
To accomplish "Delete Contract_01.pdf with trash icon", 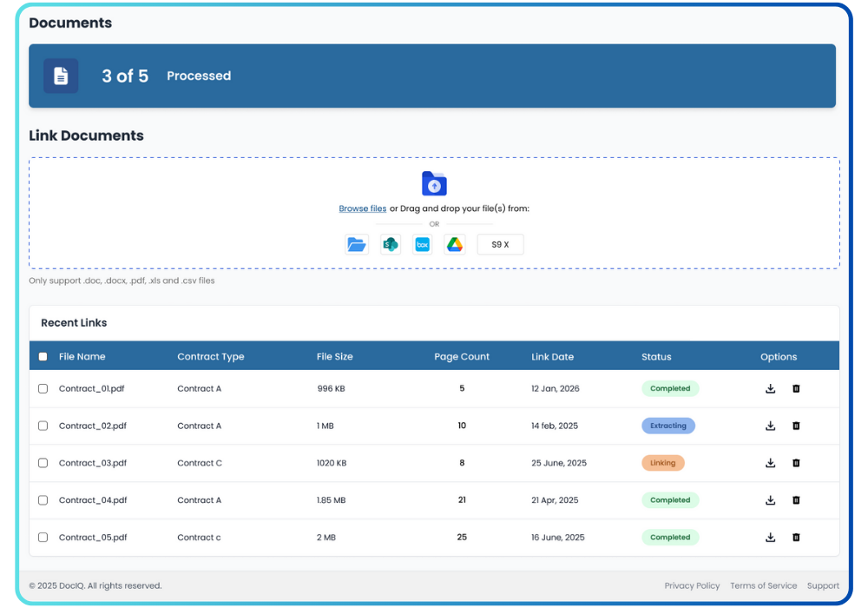I will click(796, 389).
